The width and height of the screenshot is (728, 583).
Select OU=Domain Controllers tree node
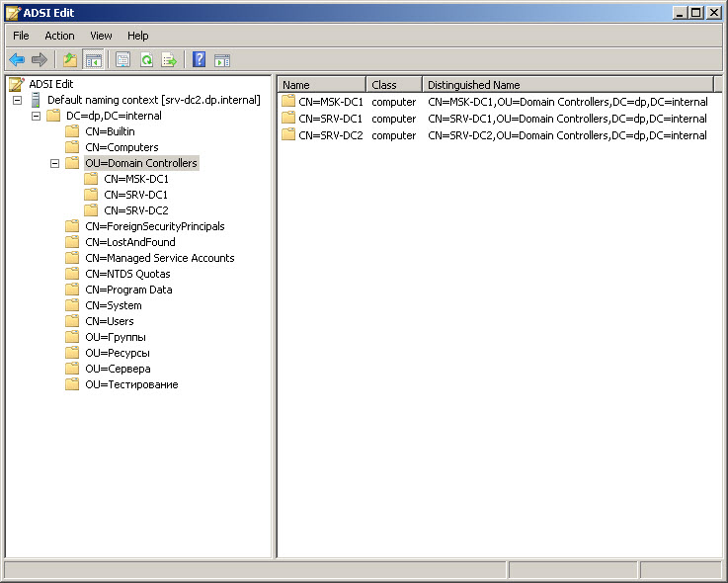pos(141,163)
